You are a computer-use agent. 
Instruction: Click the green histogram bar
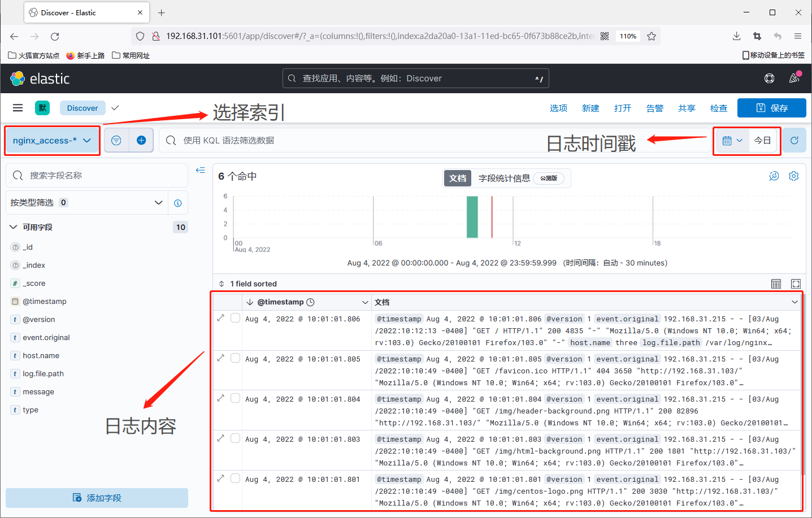pos(472,217)
